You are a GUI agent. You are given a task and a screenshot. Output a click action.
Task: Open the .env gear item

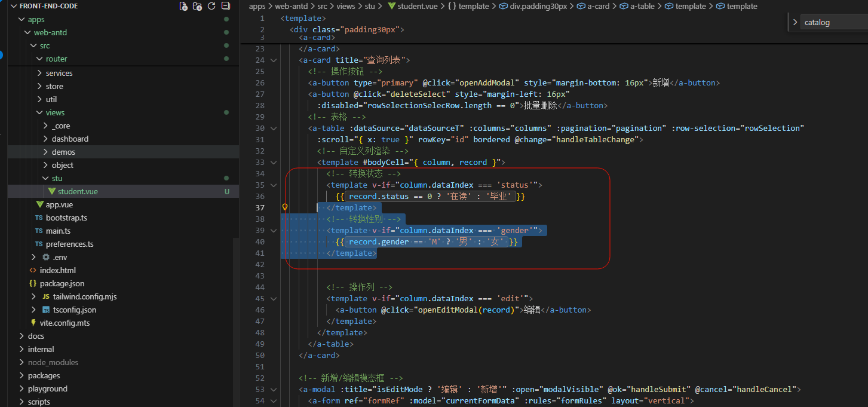tap(46, 257)
